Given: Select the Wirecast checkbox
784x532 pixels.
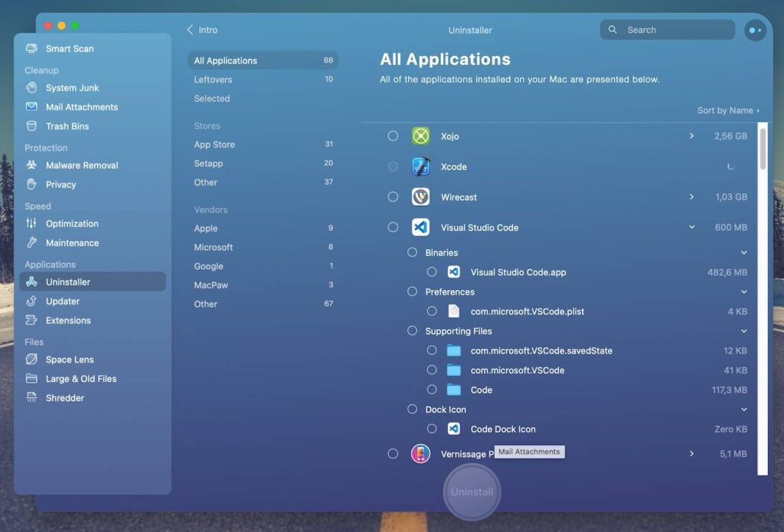Looking at the screenshot, I should point(393,197).
